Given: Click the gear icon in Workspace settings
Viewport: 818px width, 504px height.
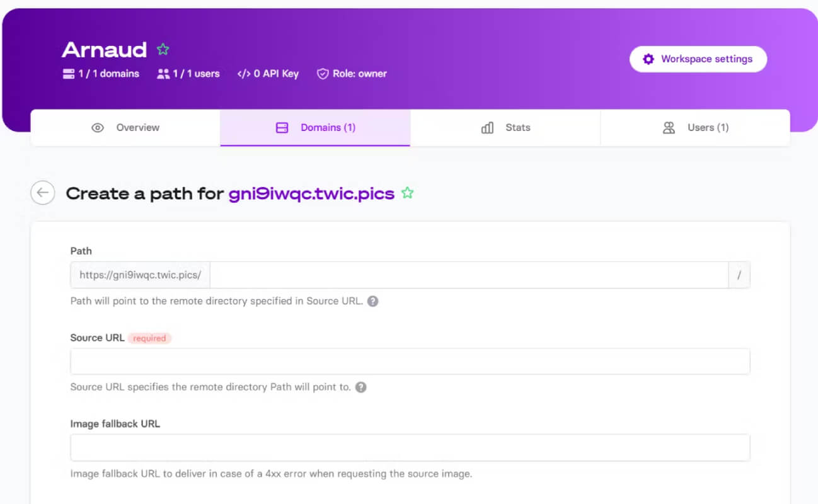Looking at the screenshot, I should coord(648,59).
